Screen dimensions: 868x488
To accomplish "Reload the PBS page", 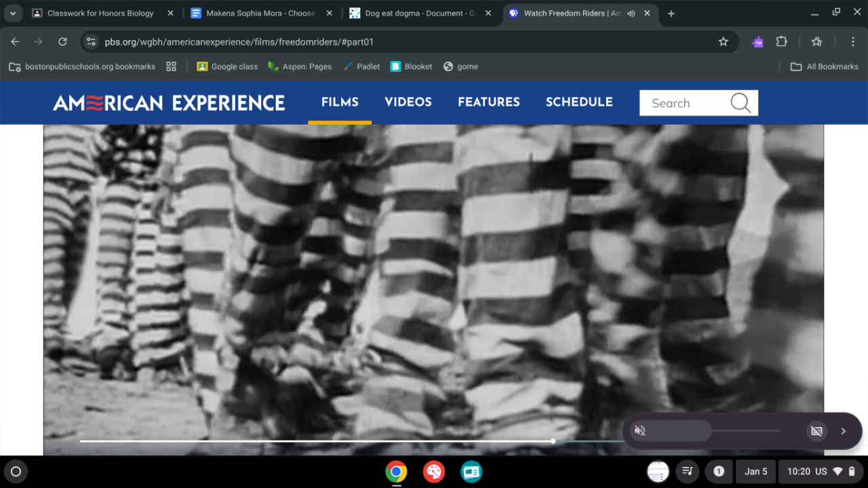I will tap(62, 42).
